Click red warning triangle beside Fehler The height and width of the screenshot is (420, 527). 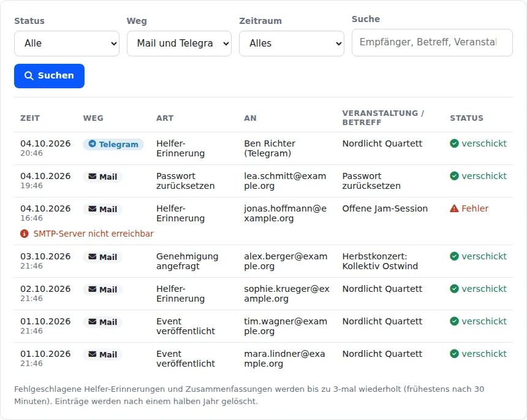[x=454, y=208]
